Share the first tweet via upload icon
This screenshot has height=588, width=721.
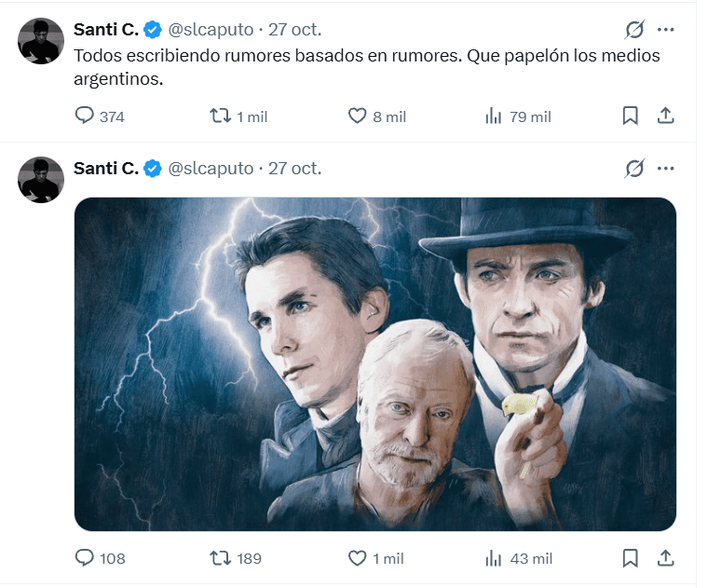[x=665, y=116]
